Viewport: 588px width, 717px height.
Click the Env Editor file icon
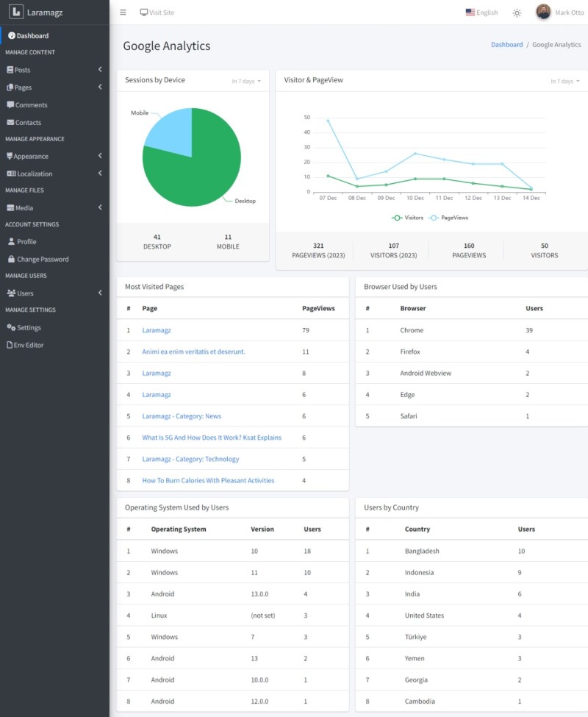10,345
